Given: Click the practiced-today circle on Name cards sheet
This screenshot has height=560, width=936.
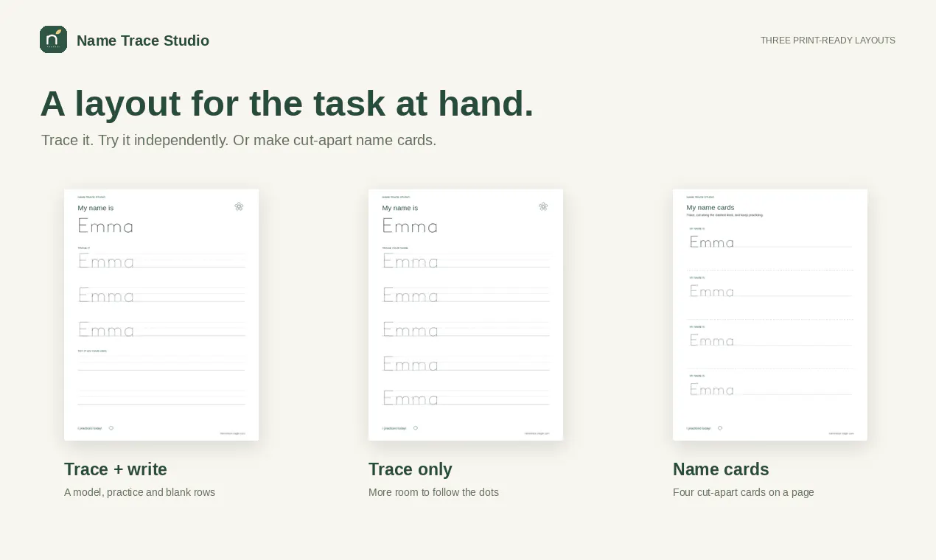Looking at the screenshot, I should pos(720,428).
